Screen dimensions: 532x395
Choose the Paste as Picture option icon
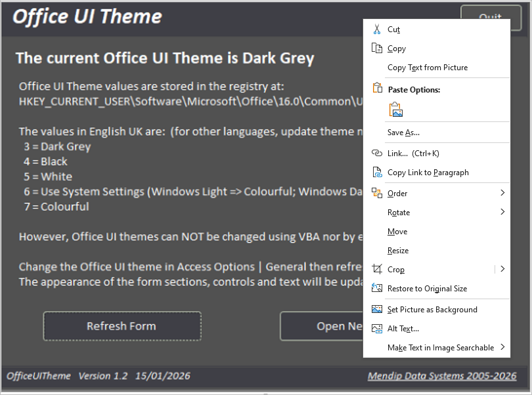coord(395,110)
